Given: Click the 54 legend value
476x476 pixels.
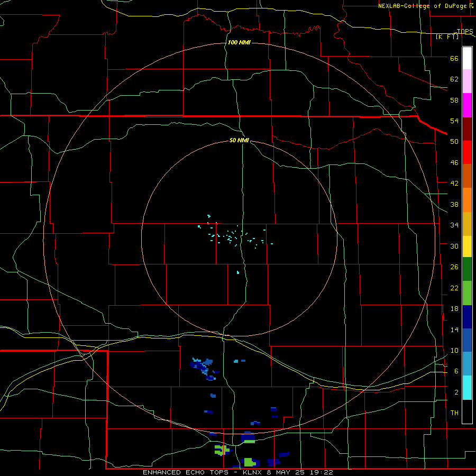Looking at the screenshot, I should click(454, 121).
